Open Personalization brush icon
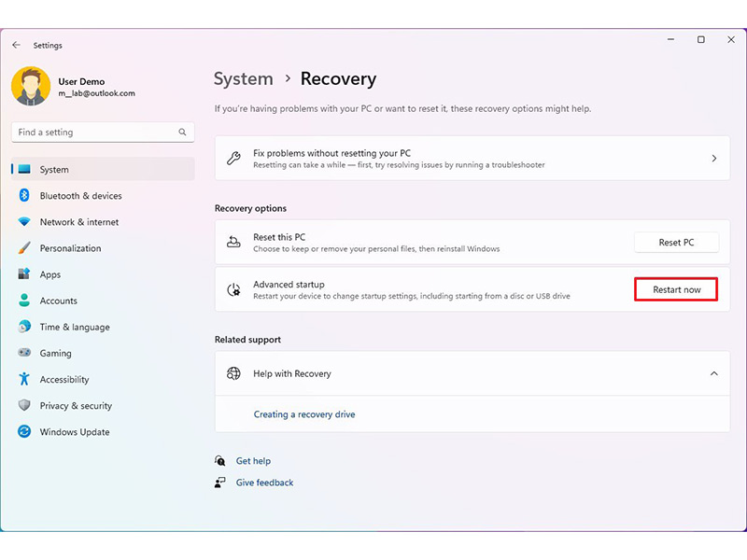The width and height of the screenshot is (747, 560). (x=24, y=247)
